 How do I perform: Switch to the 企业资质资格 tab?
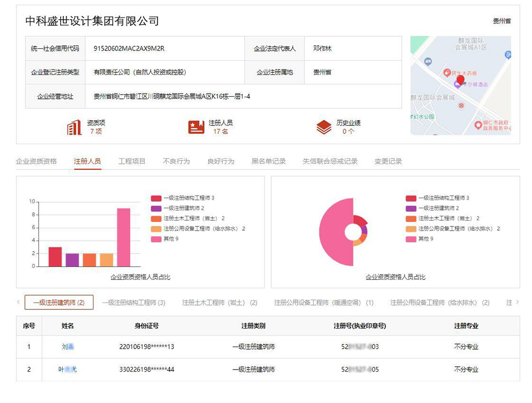pyautogui.click(x=36, y=161)
